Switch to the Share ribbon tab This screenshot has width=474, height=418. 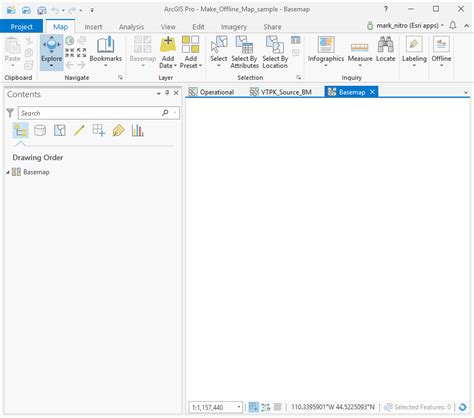272,27
